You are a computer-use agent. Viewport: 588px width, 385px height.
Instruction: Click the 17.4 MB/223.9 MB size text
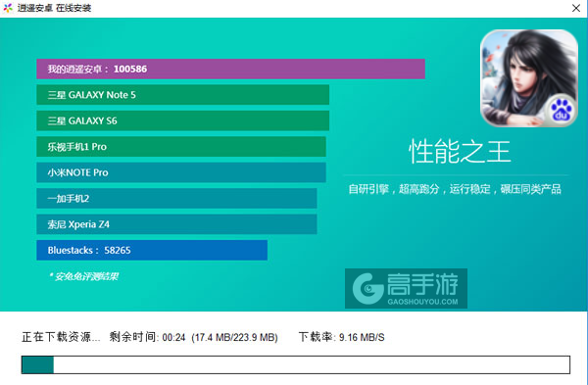pyautogui.click(x=235, y=337)
